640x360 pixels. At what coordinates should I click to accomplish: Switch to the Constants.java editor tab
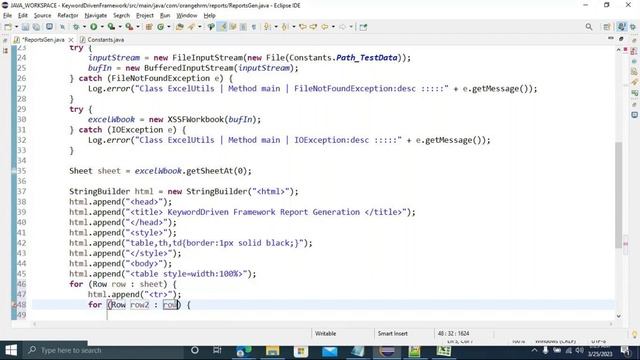coord(102,40)
